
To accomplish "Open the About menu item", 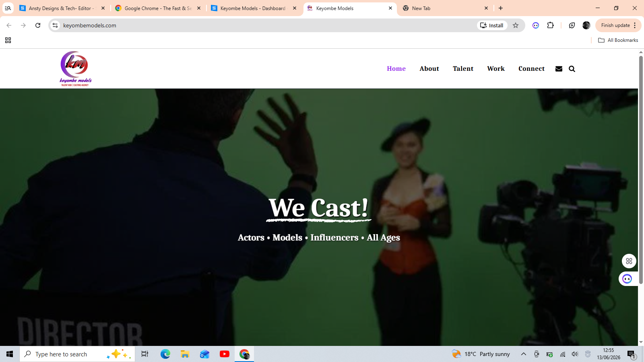I will coord(429,69).
